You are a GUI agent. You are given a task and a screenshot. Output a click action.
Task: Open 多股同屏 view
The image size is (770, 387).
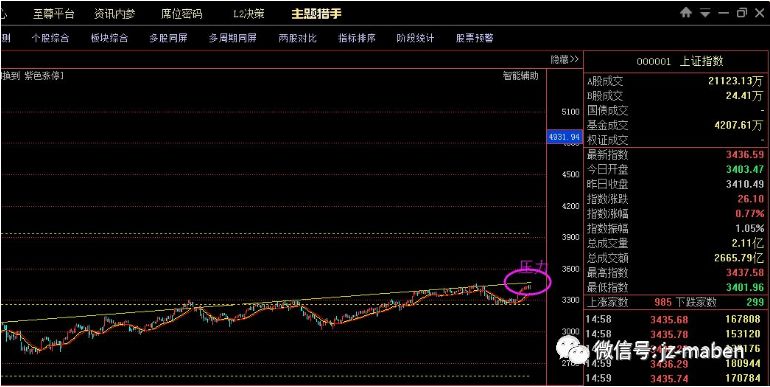168,38
